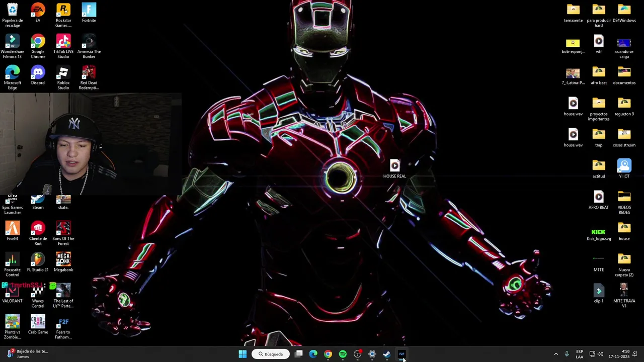
Task: Open Wondershare Filmora 13 shortcut
Action: [12, 46]
